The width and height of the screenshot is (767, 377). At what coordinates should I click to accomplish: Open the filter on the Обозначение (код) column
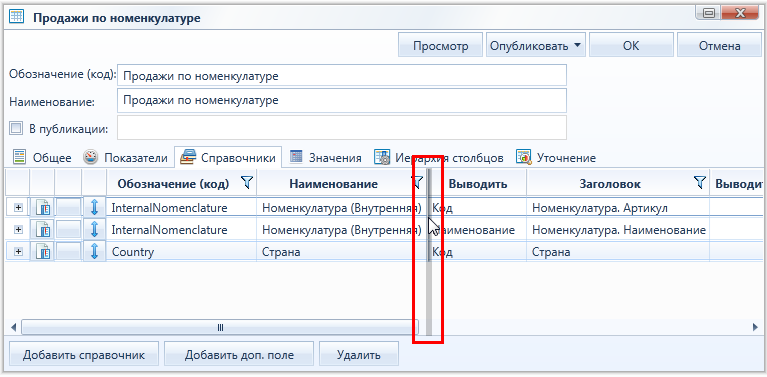248,183
